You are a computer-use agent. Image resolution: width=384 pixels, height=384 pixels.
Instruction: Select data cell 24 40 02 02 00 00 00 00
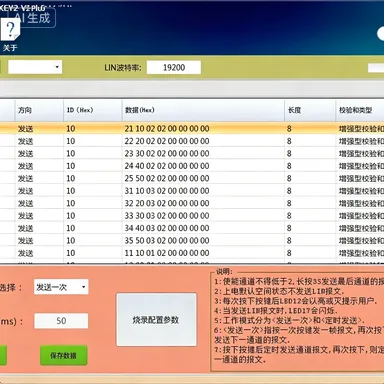pos(167,166)
